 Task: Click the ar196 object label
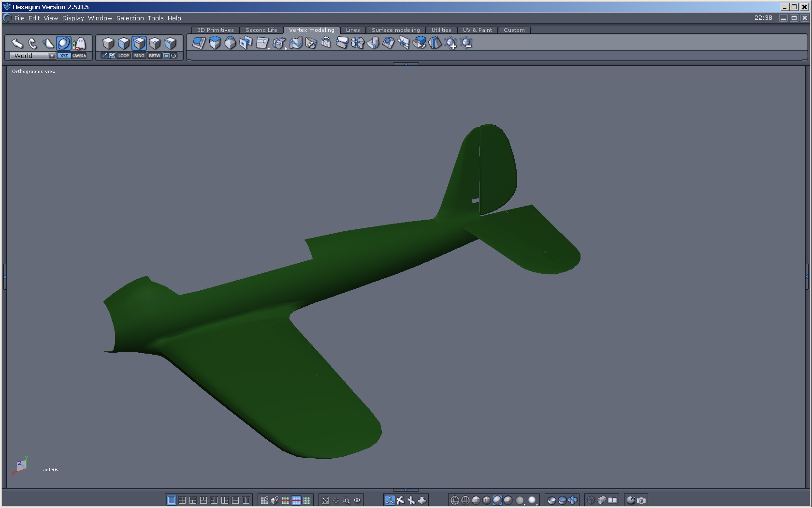50,470
